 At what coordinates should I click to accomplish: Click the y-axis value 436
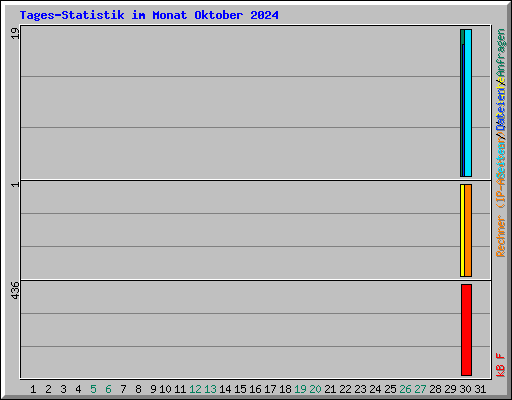[x=15, y=290]
